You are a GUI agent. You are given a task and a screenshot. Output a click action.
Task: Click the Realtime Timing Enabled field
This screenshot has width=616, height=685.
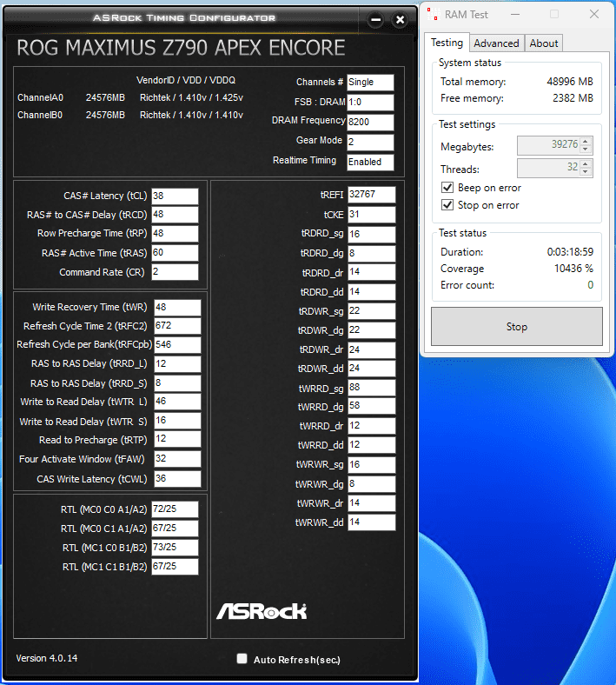click(x=370, y=162)
